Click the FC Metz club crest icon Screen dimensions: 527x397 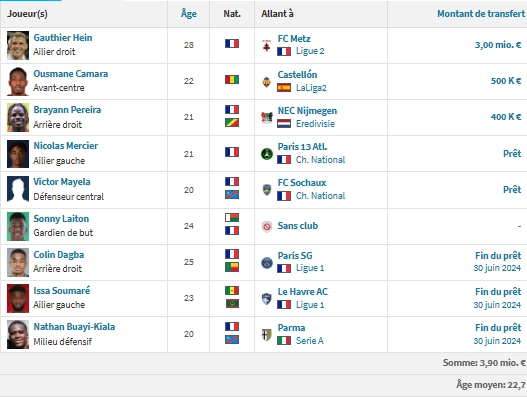point(267,45)
